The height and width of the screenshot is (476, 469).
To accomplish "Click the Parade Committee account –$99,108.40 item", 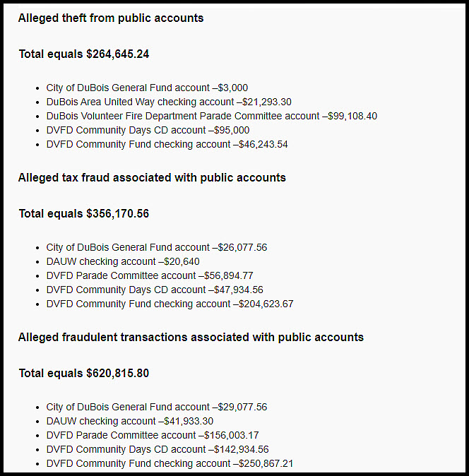I will (x=211, y=117).
